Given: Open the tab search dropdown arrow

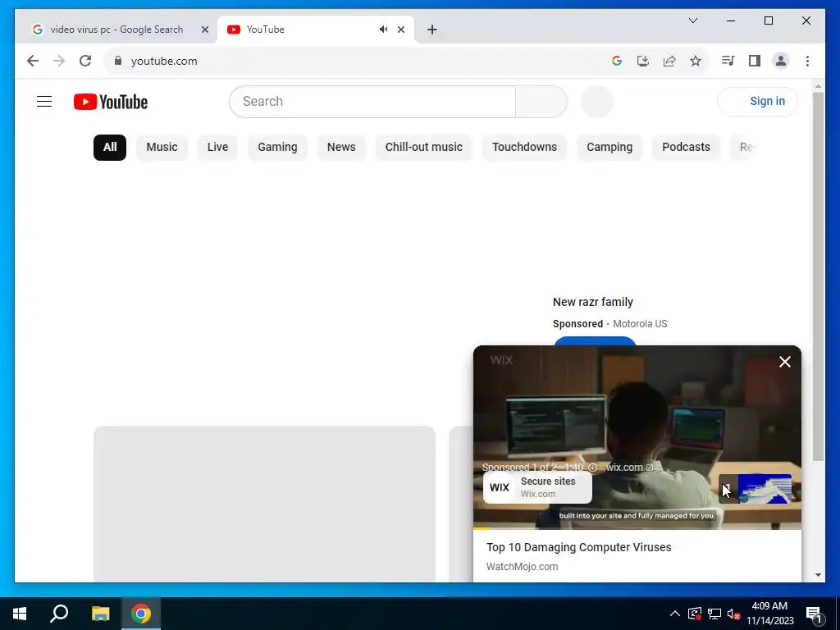Looking at the screenshot, I should 692,21.
